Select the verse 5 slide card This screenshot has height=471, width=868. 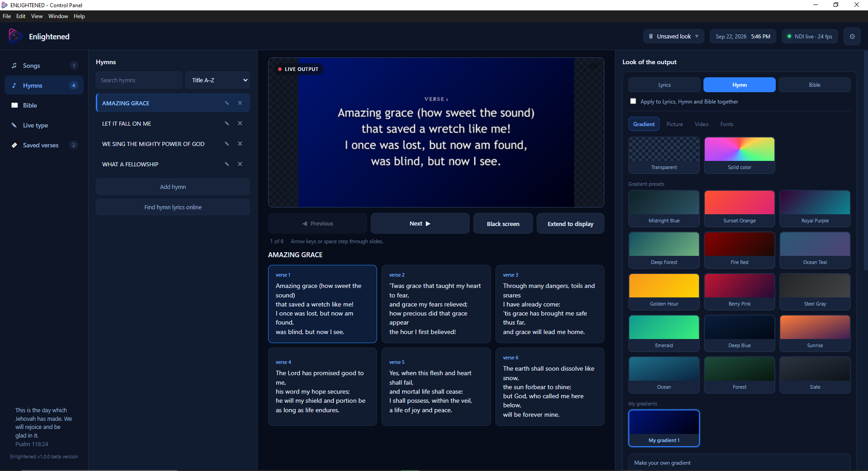(x=436, y=386)
